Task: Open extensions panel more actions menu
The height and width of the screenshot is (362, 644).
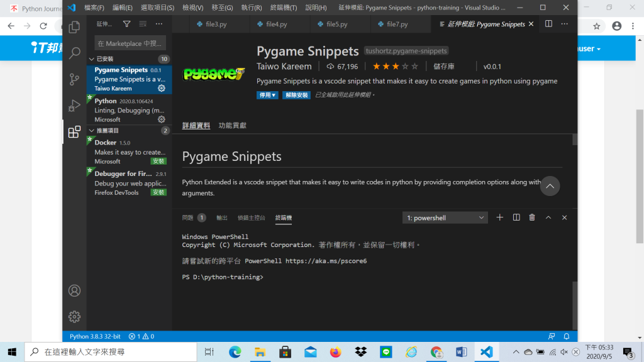Action: pos(159,25)
